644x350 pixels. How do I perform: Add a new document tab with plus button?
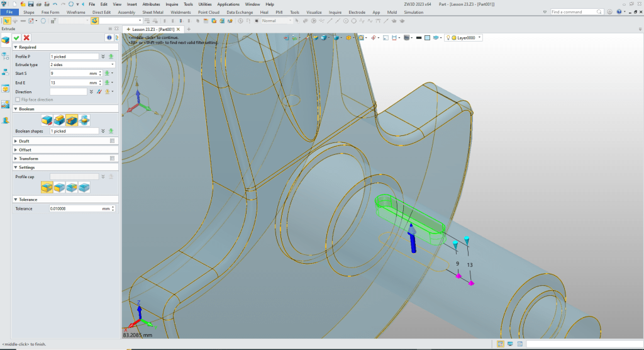(x=189, y=29)
